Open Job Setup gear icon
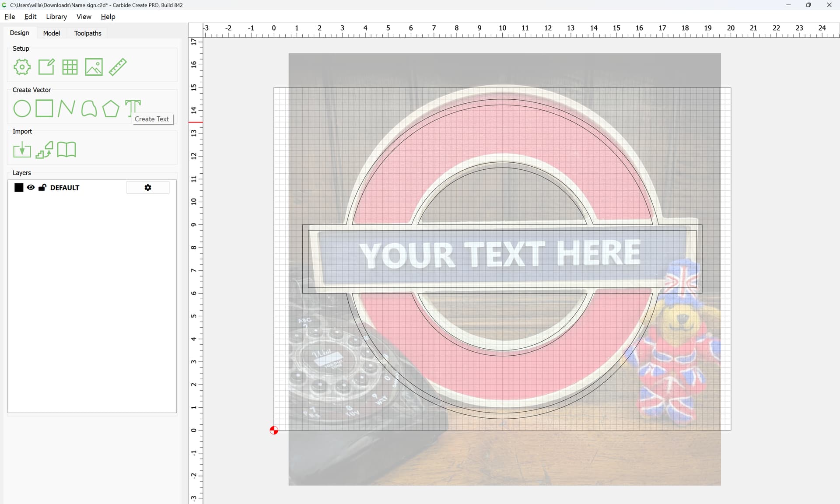840x504 pixels. click(x=22, y=67)
